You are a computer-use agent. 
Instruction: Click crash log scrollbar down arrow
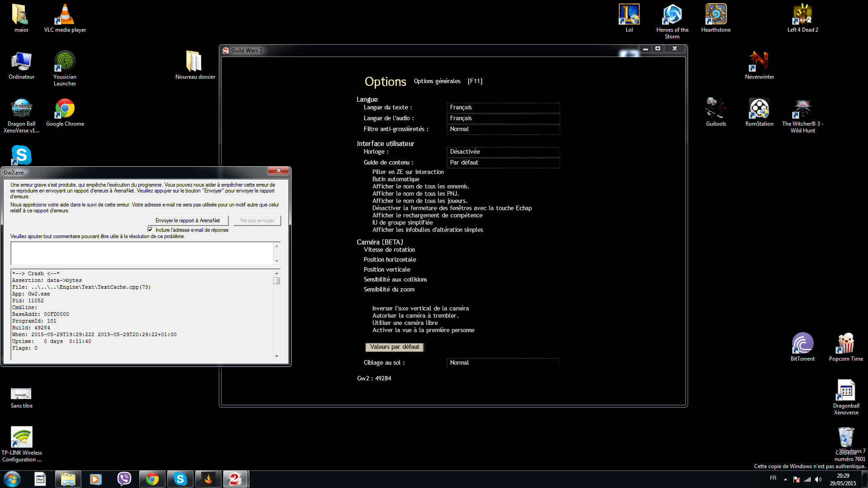click(277, 356)
